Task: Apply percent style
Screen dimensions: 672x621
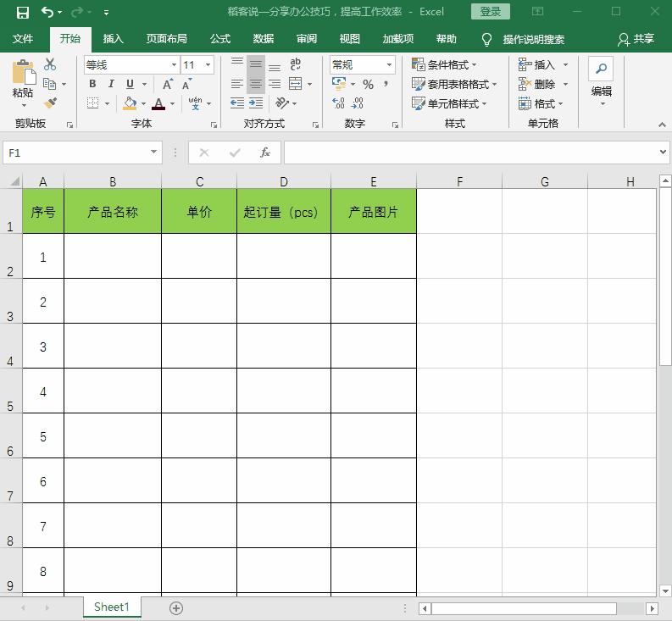Action: point(368,84)
